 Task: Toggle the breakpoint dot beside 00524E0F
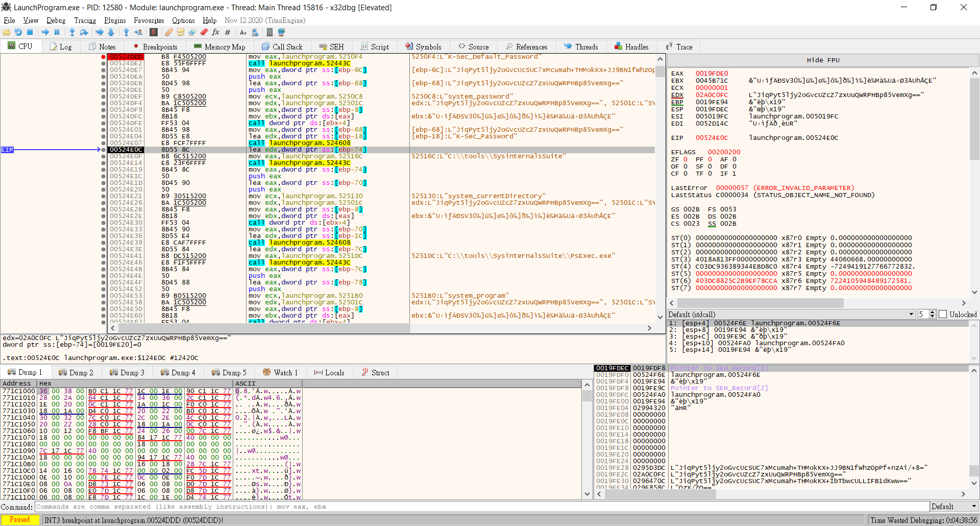104,156
